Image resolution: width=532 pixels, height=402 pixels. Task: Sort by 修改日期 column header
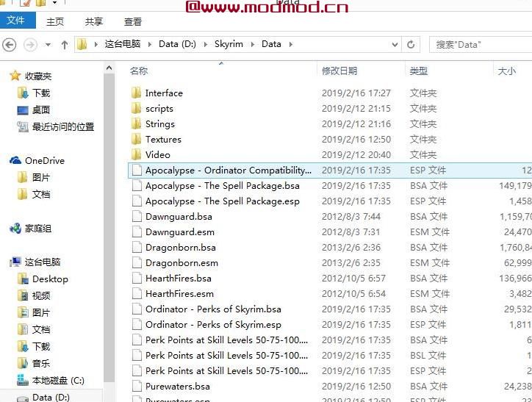[x=339, y=71]
